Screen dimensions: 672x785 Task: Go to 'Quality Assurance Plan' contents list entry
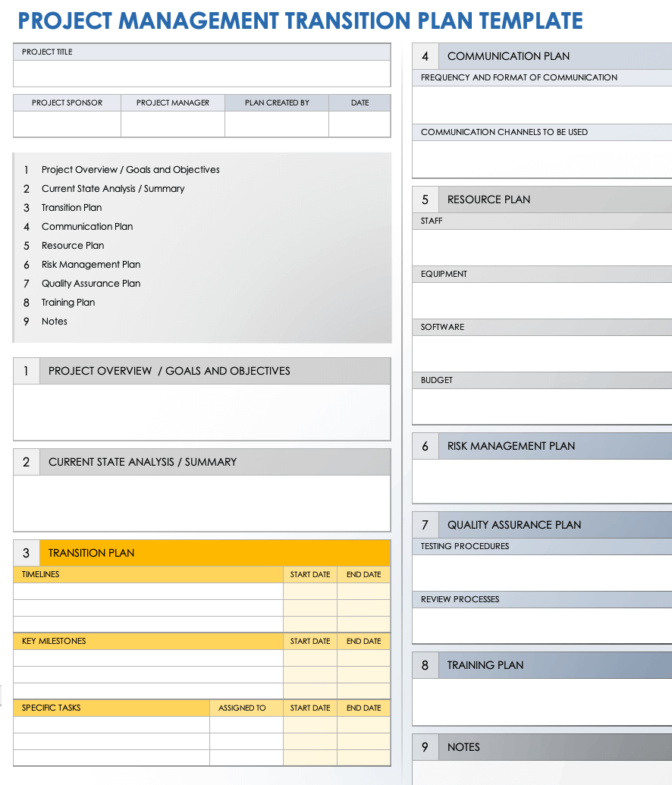tap(91, 284)
